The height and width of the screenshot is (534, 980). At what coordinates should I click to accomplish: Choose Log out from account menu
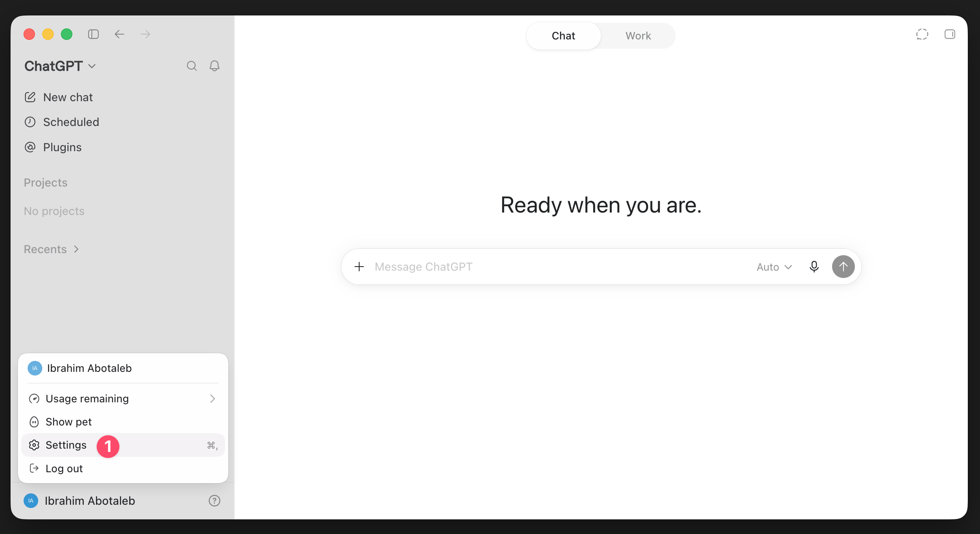coord(123,468)
